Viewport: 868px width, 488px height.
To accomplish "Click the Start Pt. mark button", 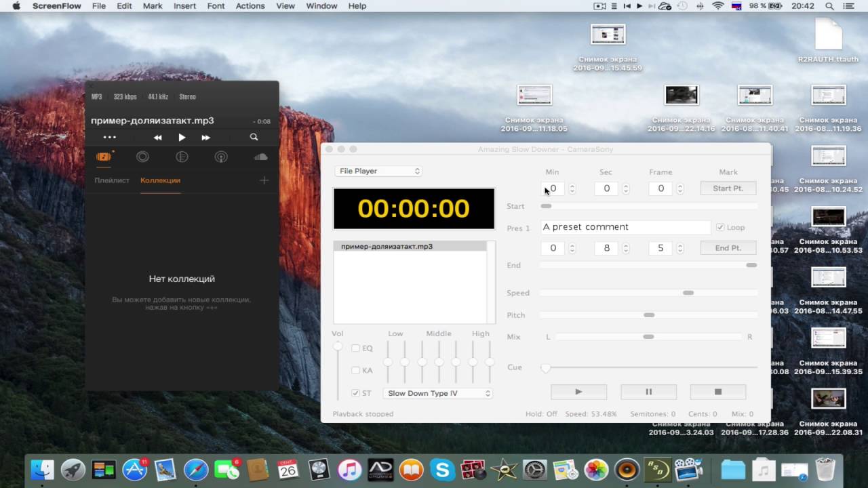I will pos(728,188).
